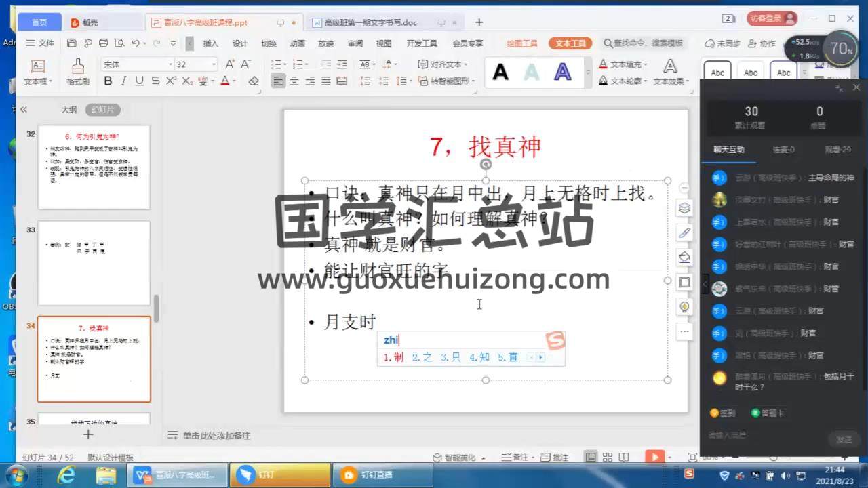Toggle bold formatting in the ribbon
868x488 pixels.
[x=108, y=81]
